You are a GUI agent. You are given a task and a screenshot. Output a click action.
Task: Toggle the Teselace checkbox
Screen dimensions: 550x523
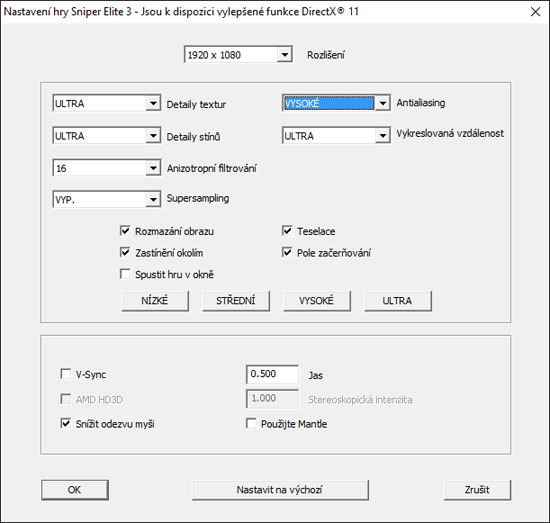tap(287, 231)
